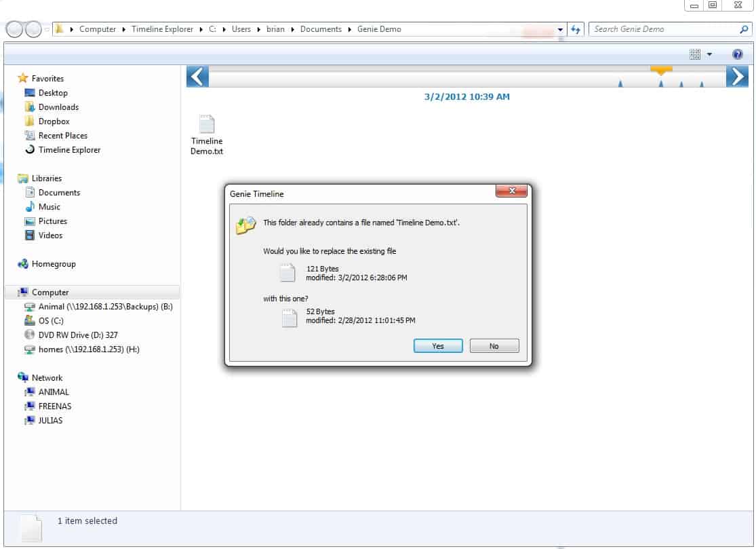Click the folder copy icon in dialog
This screenshot has height=549, width=756.
(x=246, y=225)
